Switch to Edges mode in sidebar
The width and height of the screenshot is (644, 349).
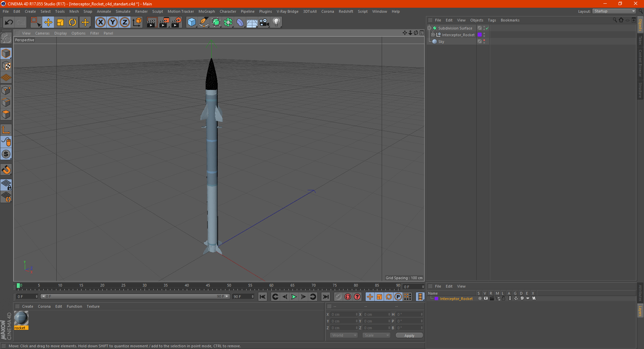[x=6, y=102]
